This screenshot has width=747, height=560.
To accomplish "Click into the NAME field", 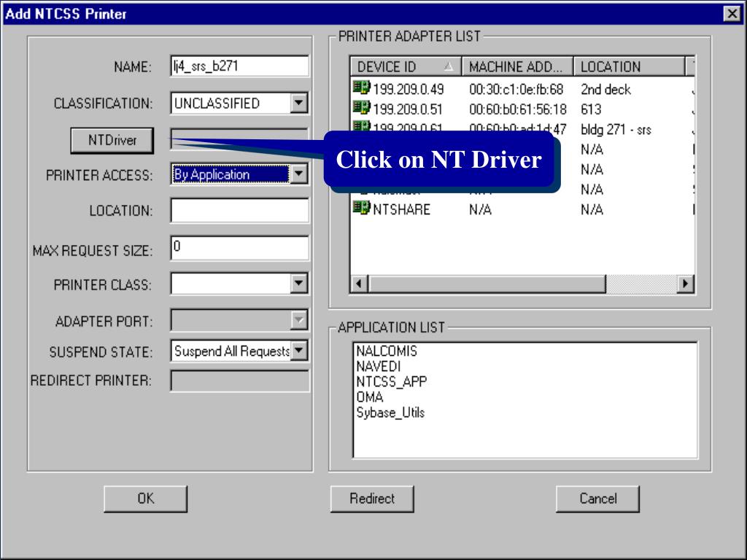I will pos(239,66).
